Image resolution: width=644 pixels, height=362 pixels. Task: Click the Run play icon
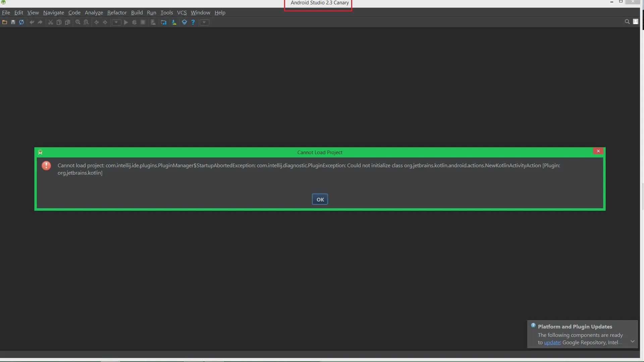(x=126, y=22)
